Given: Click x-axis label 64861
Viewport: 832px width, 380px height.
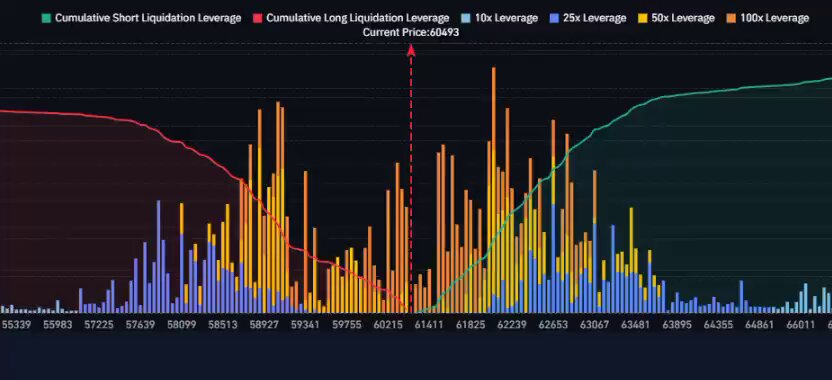Looking at the screenshot, I should pos(760,324).
